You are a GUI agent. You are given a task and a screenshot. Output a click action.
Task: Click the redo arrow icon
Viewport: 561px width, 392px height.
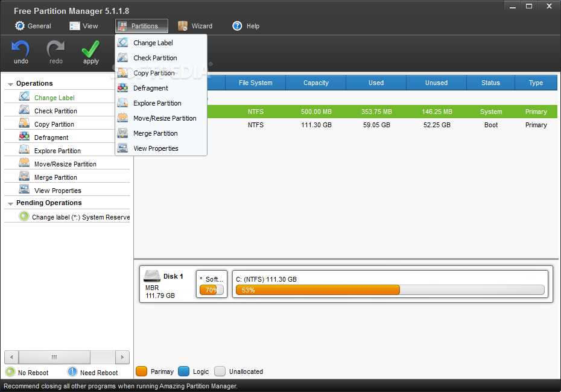tap(56, 49)
